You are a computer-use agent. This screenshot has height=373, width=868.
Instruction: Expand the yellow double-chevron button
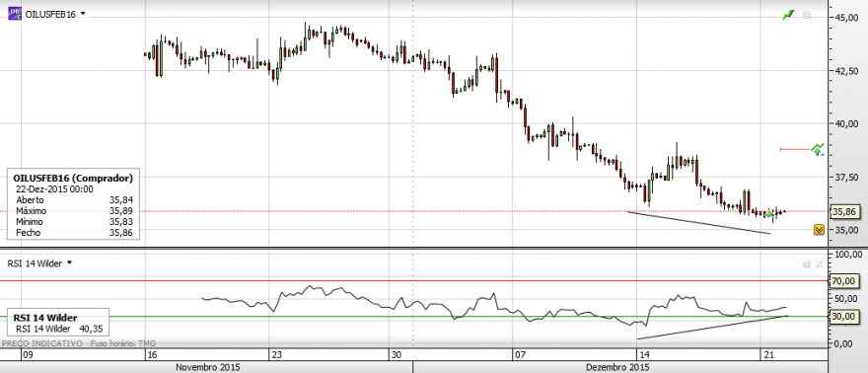819,230
